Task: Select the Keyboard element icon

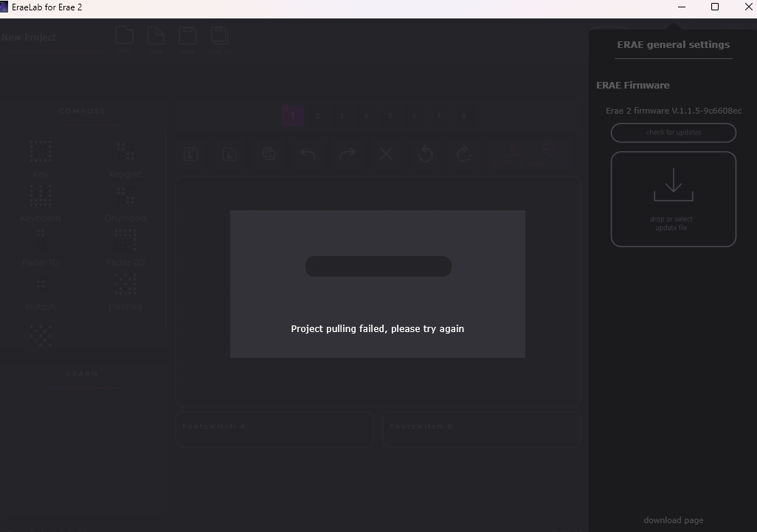Action: click(x=41, y=196)
